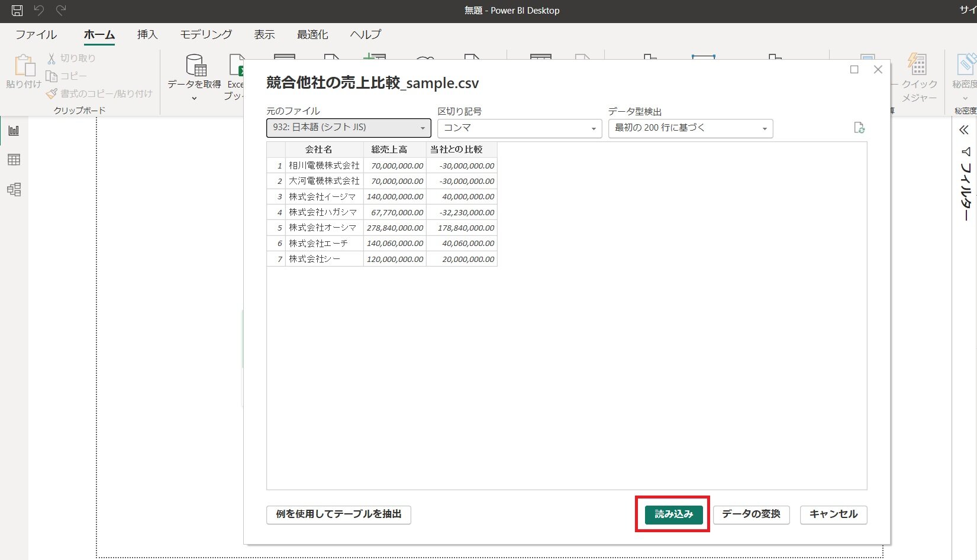Image resolution: width=977 pixels, height=560 pixels.
Task: Switch to Report view sidebar icon
Action: tap(14, 130)
